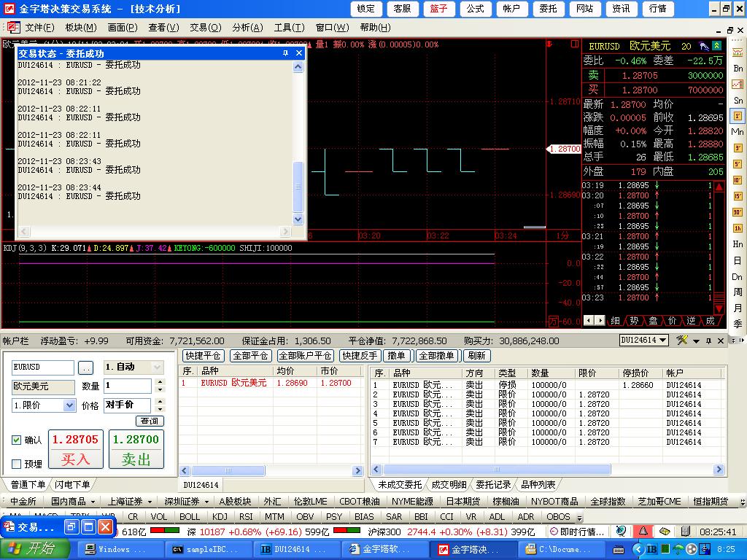Click the 买入 buy button

coord(75,459)
